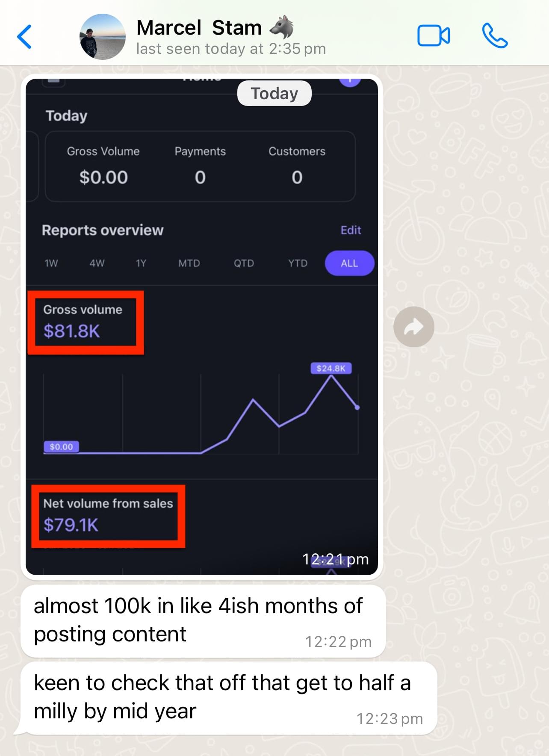Select the 'half a milly' message bubble
Screen dimensions: 549x756
point(229,698)
